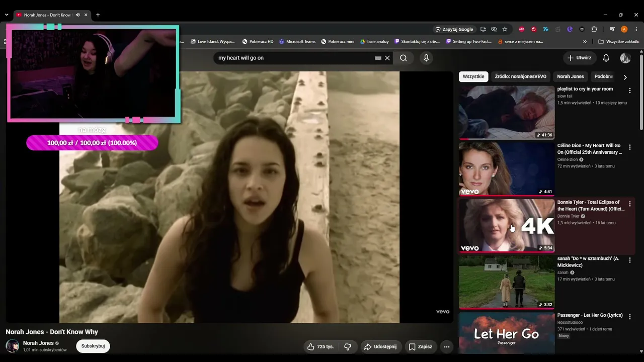Dislike the Norah Jones video
Viewport: 644px width, 362px height.
click(x=348, y=347)
